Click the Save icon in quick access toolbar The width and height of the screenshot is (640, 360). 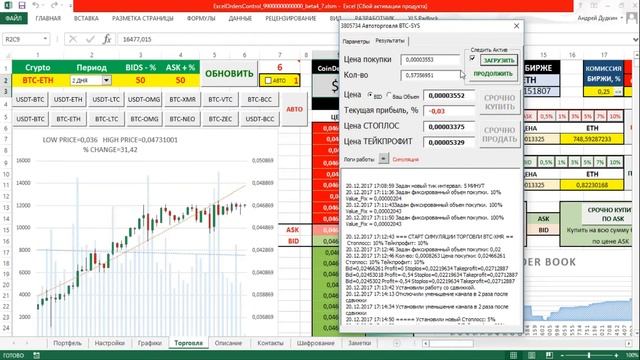point(22,6)
